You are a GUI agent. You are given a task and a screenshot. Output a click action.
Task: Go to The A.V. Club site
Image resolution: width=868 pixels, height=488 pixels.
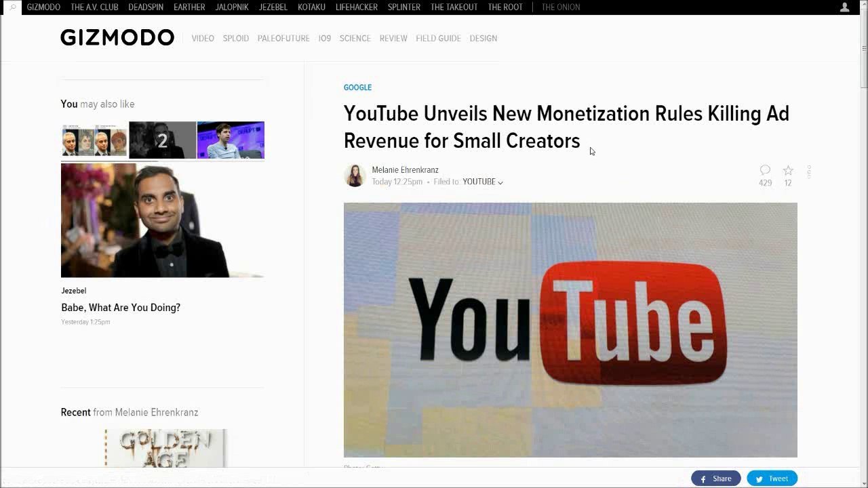(x=94, y=7)
